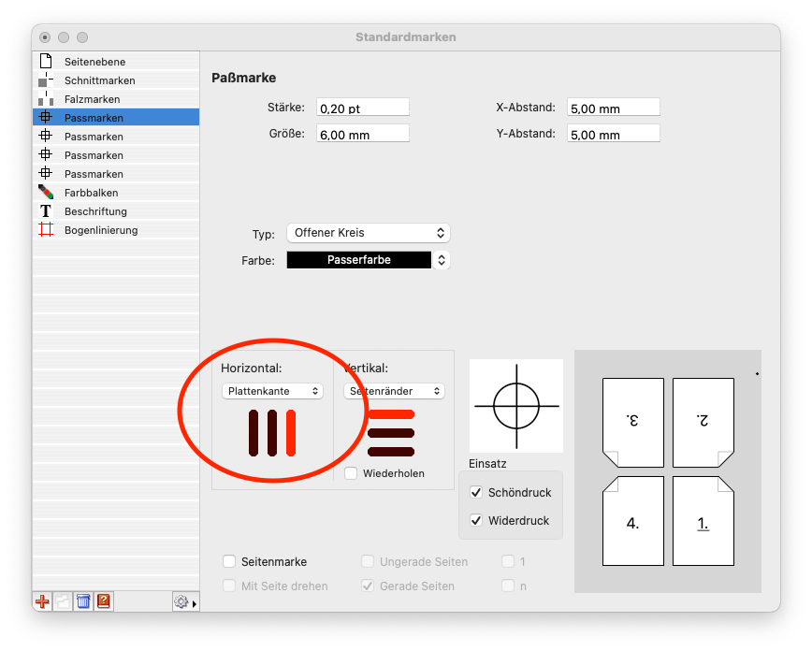Viewport: 812px width, 651px height.
Task: Click the Einsatz label
Action: [487, 464]
